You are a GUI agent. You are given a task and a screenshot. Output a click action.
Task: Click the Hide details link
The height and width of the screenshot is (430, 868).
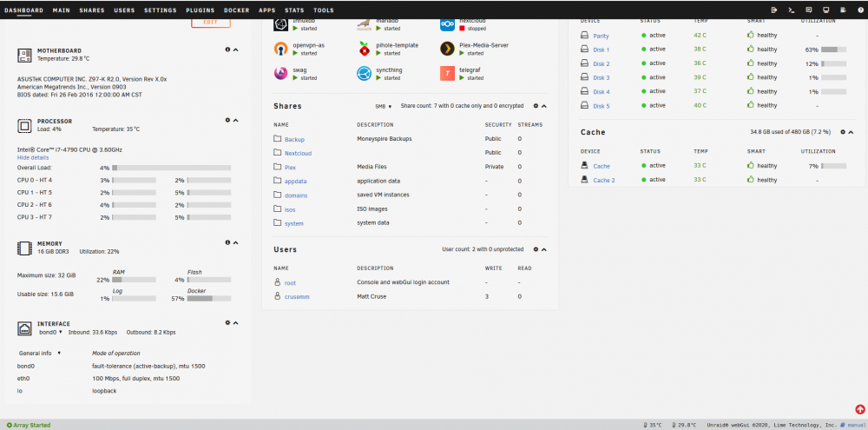(33, 157)
